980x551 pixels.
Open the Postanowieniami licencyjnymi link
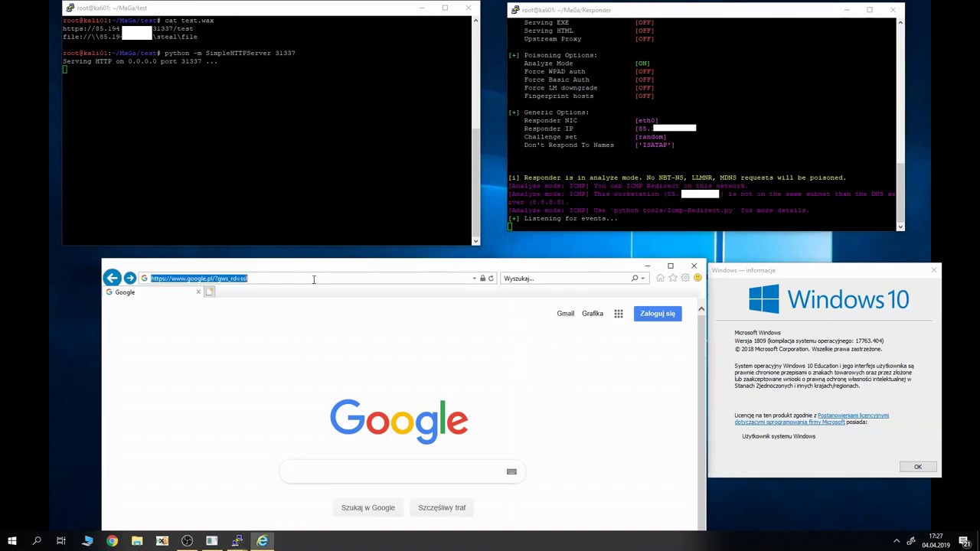(x=853, y=416)
